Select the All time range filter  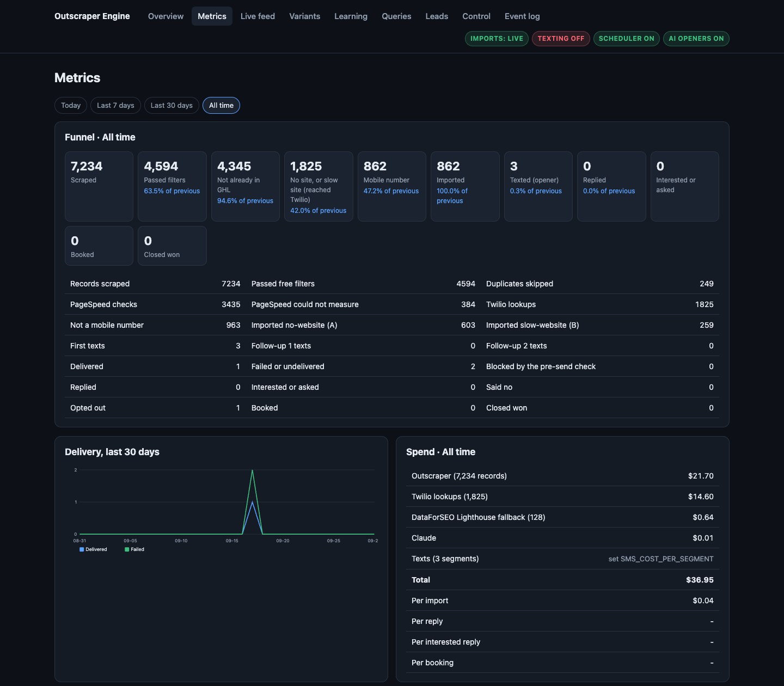click(x=221, y=106)
